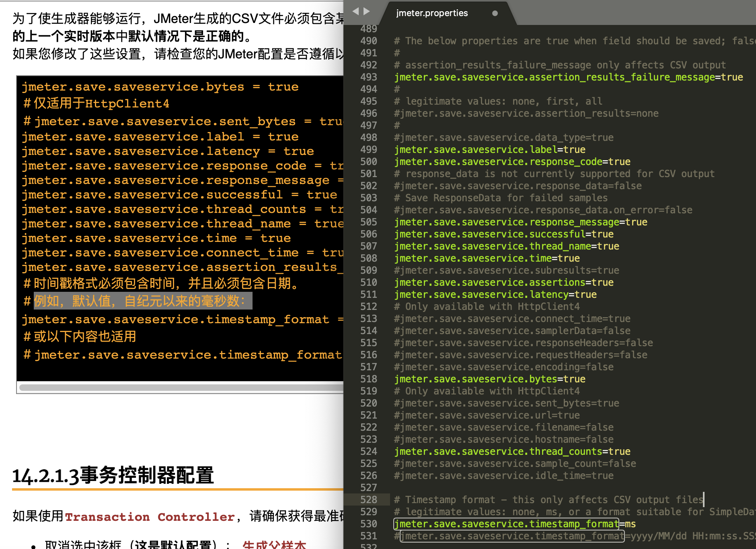
Task: Click the line saveservice.time = true in the browser
Action: (156, 238)
